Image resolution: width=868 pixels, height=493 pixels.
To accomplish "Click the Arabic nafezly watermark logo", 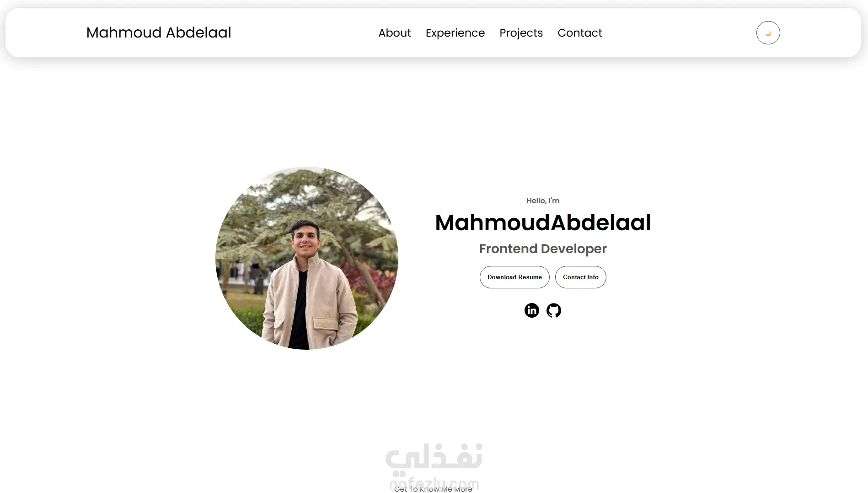I will pos(434,458).
